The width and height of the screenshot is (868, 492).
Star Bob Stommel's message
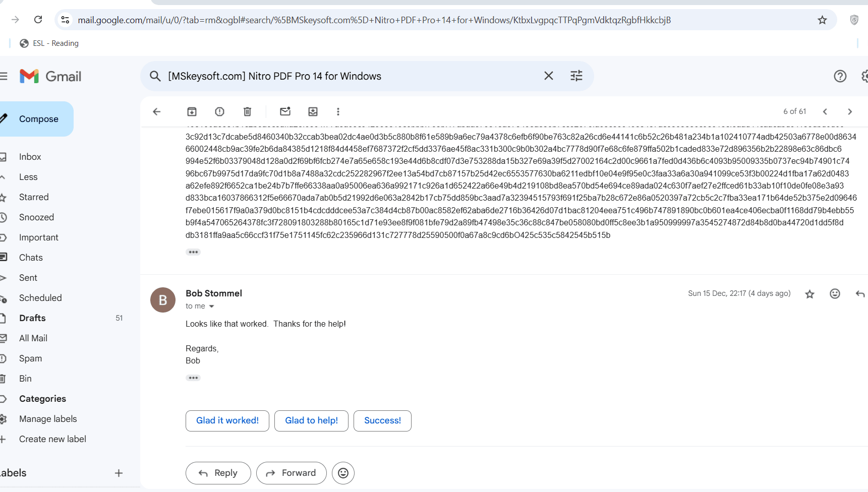click(809, 294)
